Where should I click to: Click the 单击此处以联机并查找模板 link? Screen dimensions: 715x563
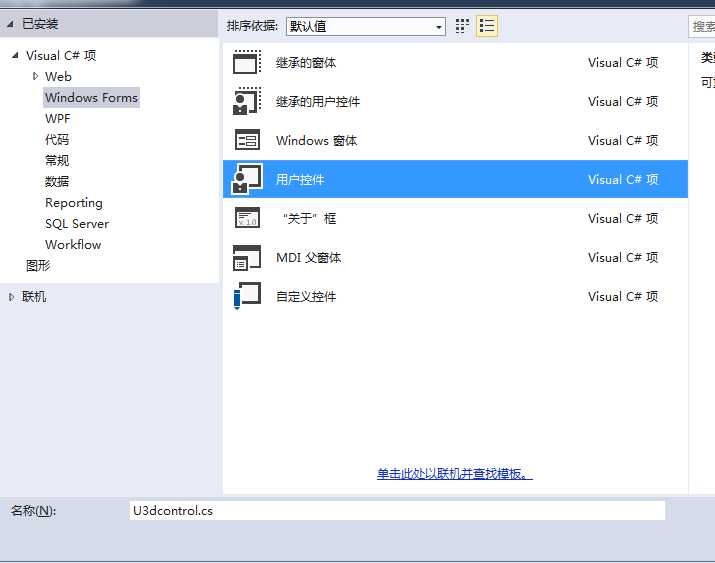coord(454,474)
